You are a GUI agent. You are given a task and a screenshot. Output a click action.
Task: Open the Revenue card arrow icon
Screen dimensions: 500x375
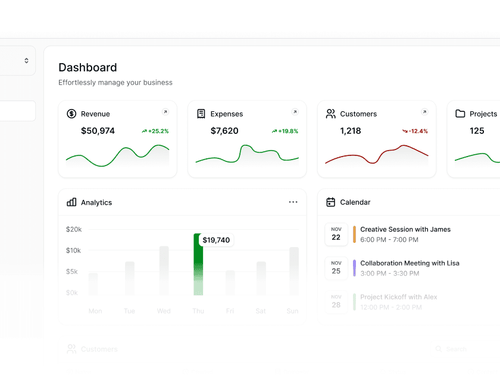point(165,112)
